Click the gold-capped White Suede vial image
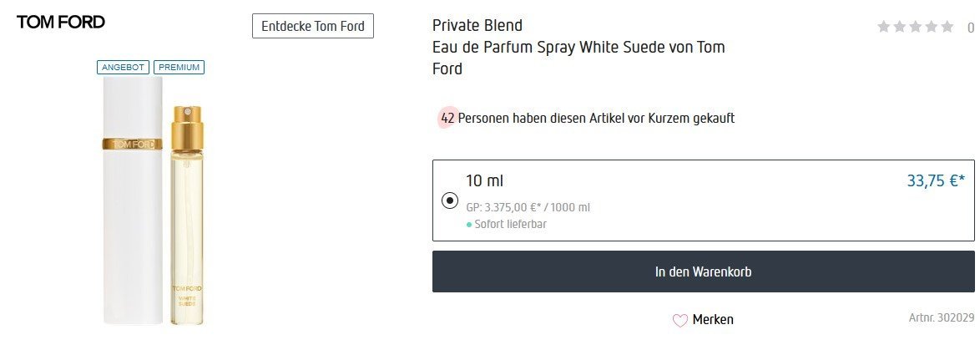Viewport: 980px width, 340px height. 187,217
